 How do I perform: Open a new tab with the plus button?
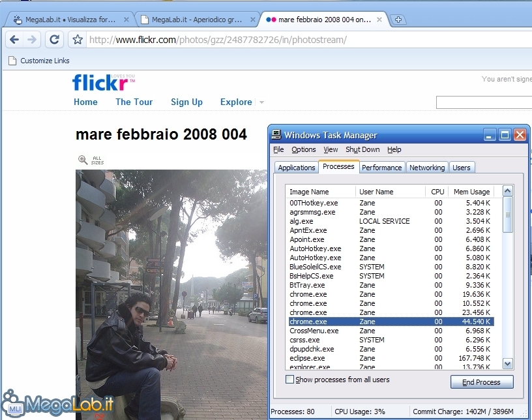click(x=399, y=20)
